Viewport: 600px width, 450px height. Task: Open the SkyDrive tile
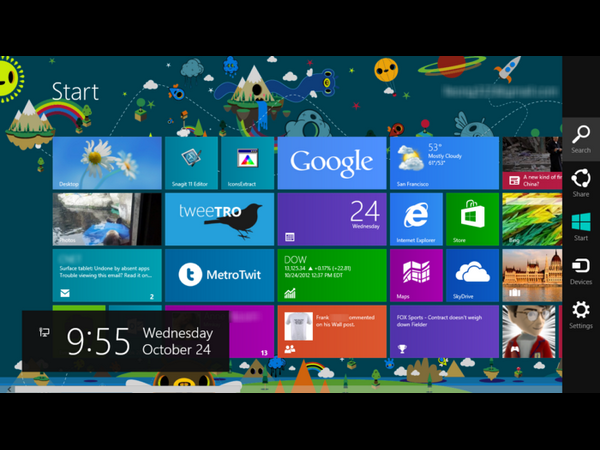tap(473, 276)
